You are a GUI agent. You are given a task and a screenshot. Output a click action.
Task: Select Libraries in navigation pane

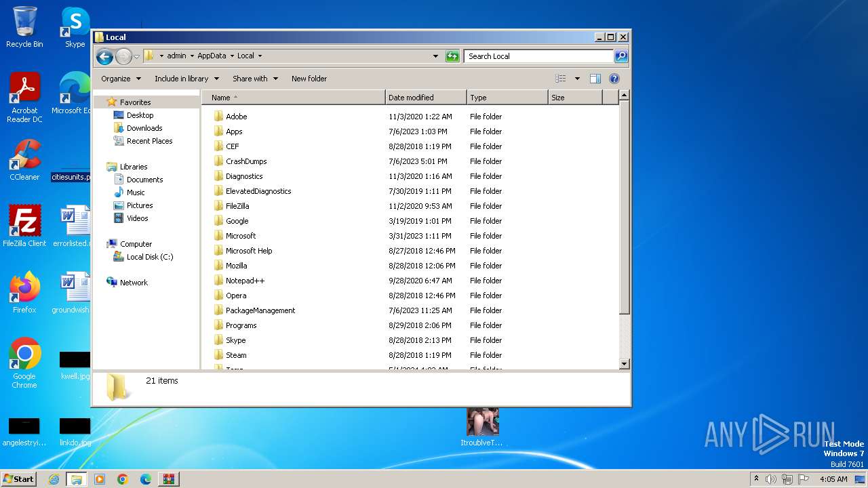coord(134,167)
